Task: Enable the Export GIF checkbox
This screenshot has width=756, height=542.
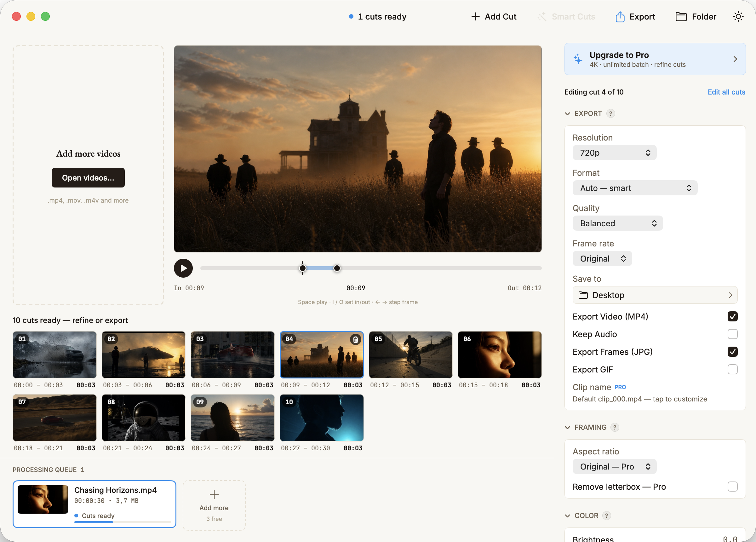Action: [732, 370]
